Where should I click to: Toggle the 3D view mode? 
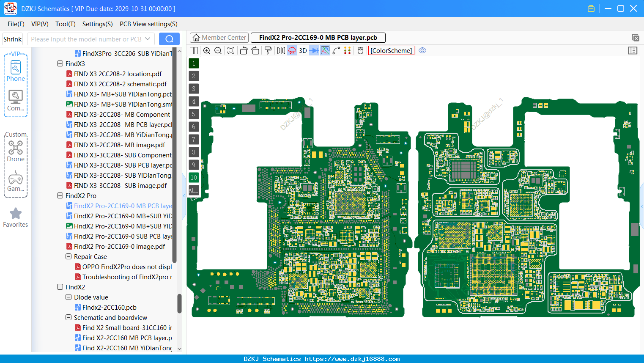303,51
